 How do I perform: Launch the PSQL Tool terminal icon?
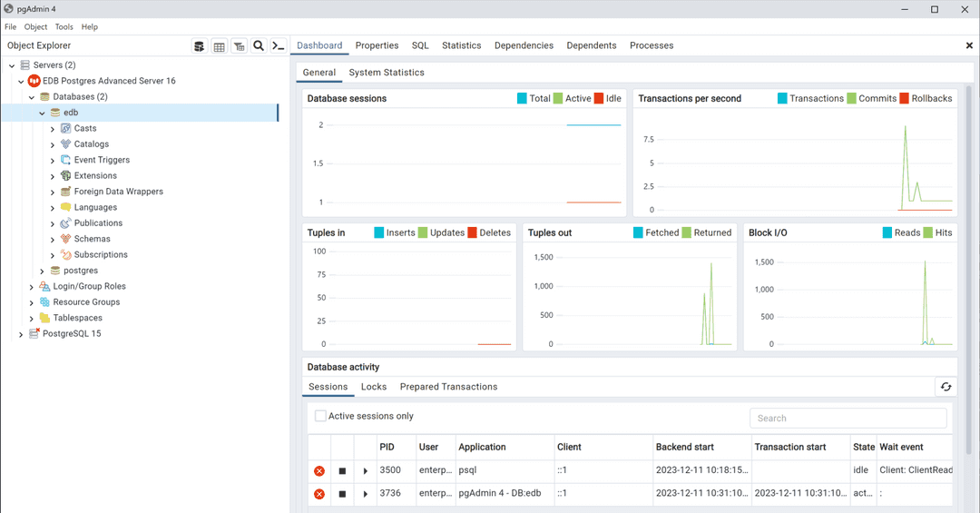click(x=279, y=46)
